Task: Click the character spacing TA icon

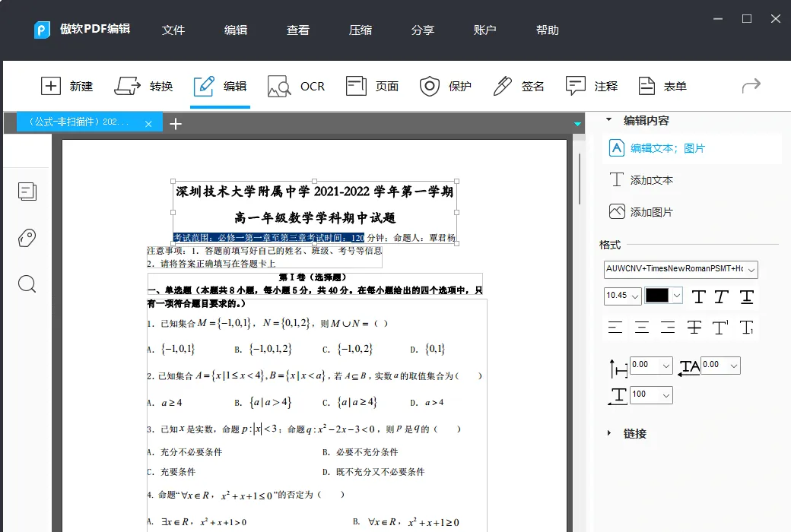Action: click(x=689, y=368)
